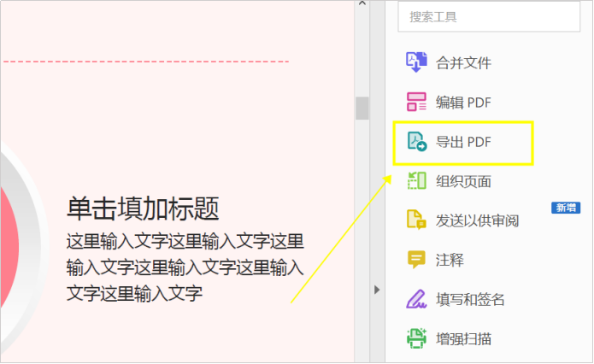The image size is (594, 364).
Task: Click the Comment (注释) speech bubble icon
Action: pyautogui.click(x=416, y=260)
